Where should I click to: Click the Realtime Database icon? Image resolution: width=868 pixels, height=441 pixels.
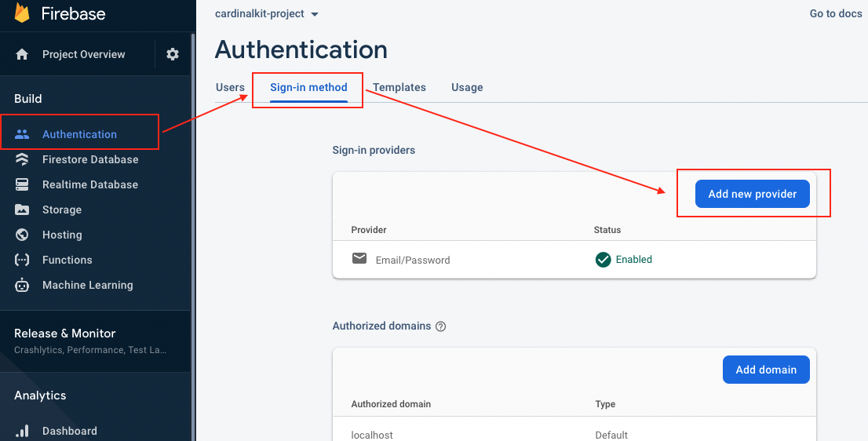[22, 184]
